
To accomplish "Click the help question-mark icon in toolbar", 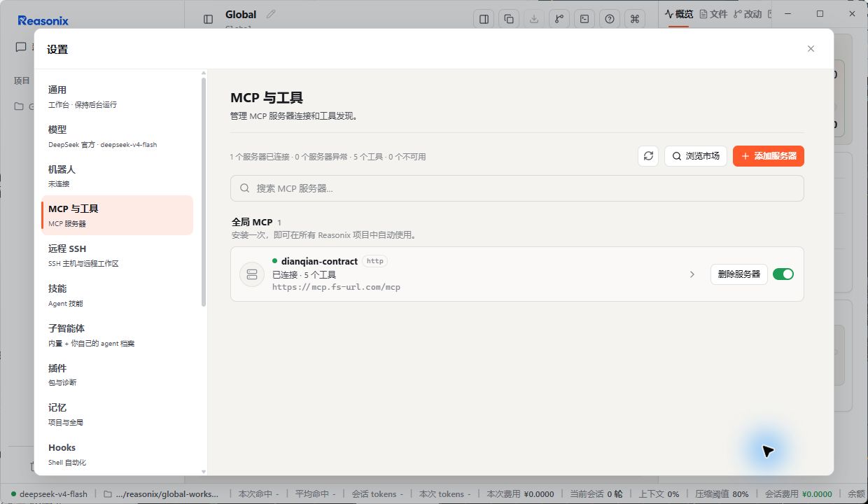I will (x=610, y=19).
